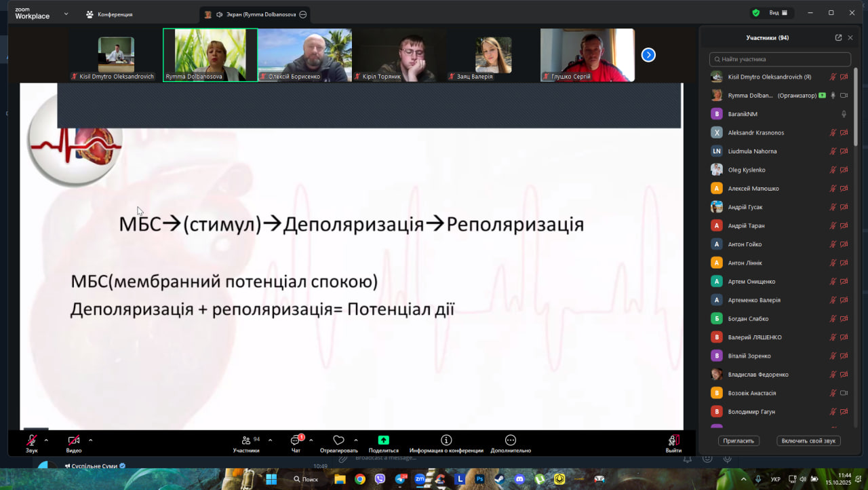Click the green encryption shield icon
868x490 pixels.
tap(755, 13)
